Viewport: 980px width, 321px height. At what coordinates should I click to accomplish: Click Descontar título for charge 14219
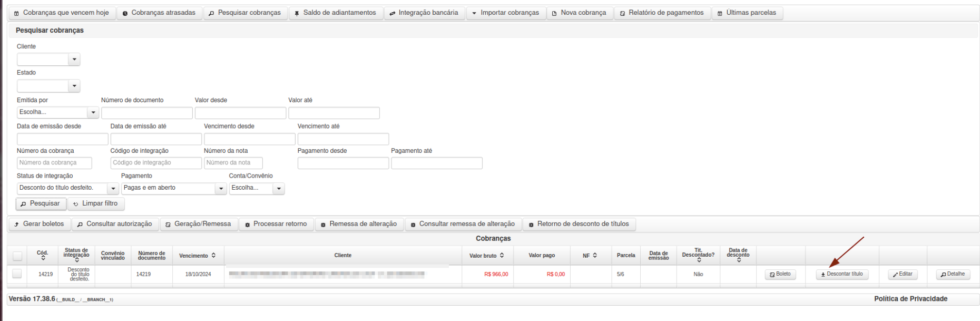(x=842, y=274)
